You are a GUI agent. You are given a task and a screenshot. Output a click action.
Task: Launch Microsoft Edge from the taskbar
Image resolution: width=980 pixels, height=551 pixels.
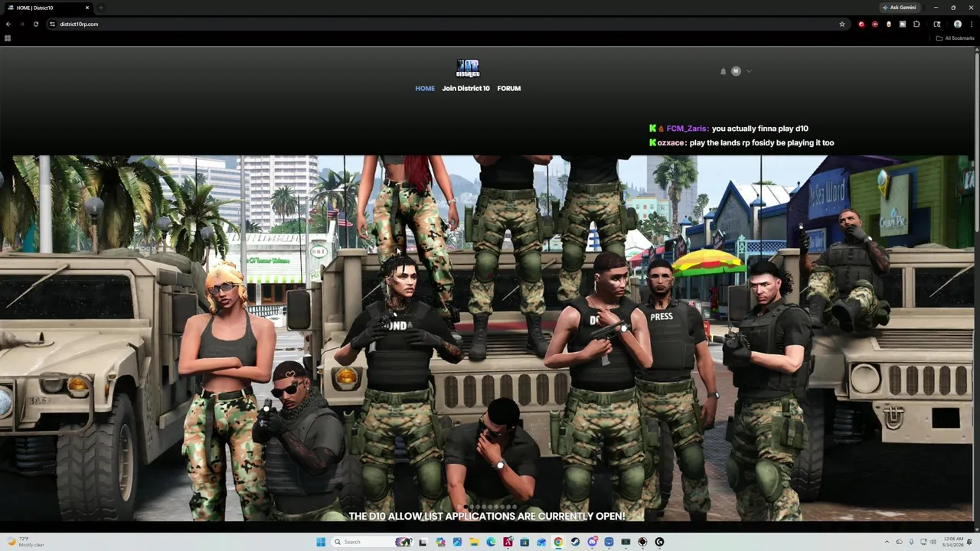pos(491,542)
